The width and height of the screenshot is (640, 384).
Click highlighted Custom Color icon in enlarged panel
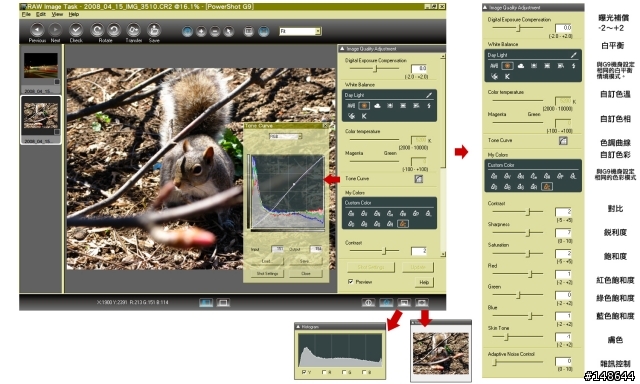547,186
